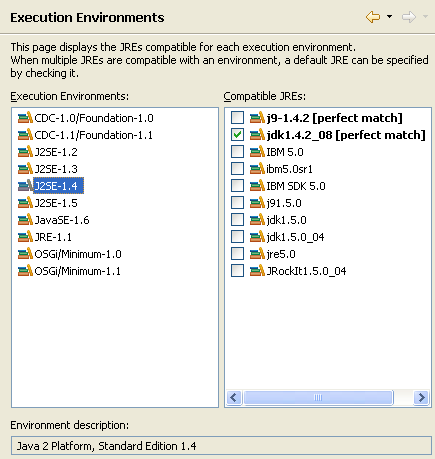Select the 'j91.5.0' JRE label

click(284, 203)
